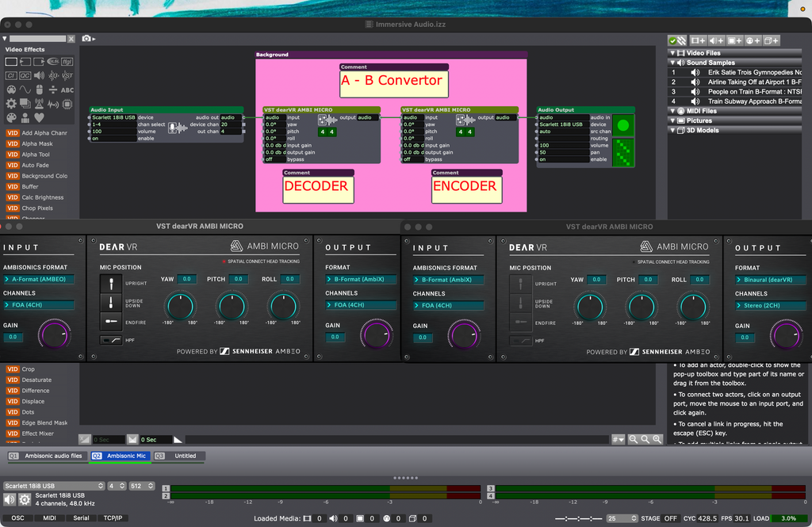Click the speaker audio test button
This screenshot has height=527, width=812.
[10, 499]
